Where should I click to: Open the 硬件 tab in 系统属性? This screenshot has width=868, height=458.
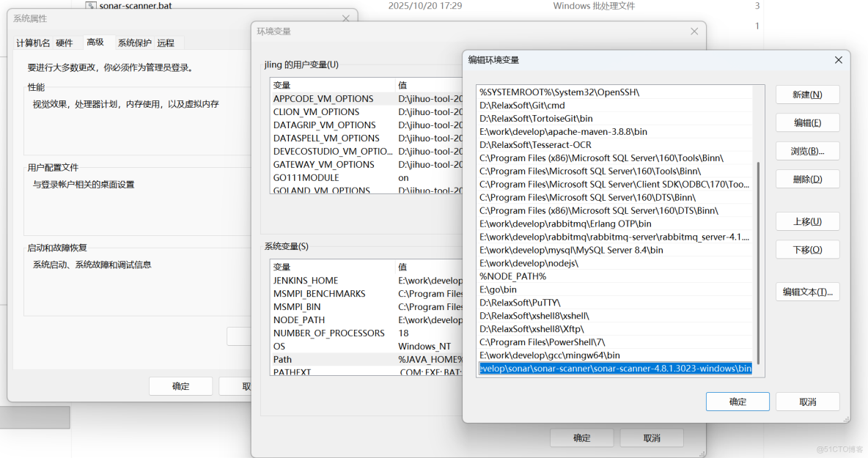tap(64, 43)
